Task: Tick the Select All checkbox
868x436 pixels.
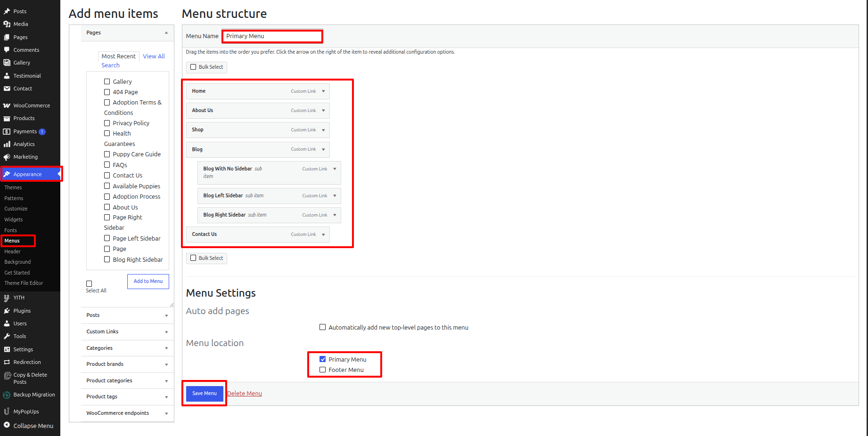Action: pos(89,283)
